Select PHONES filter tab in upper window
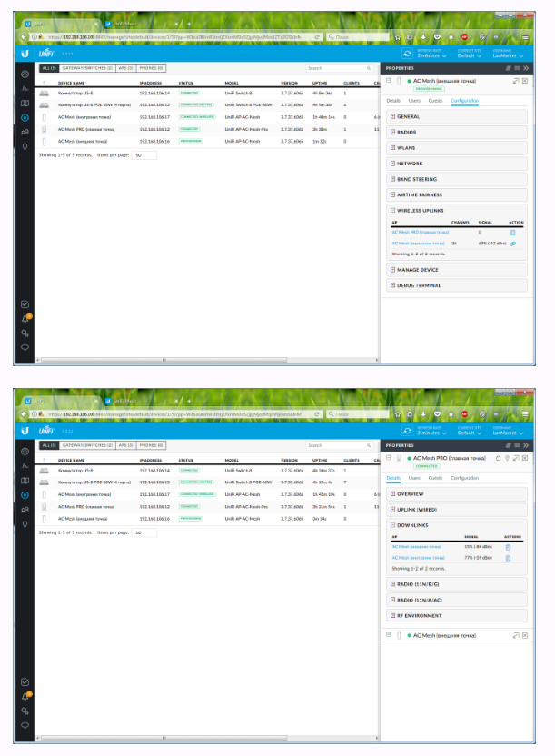Image resolution: width=555 pixels, height=756 pixels. pos(151,68)
